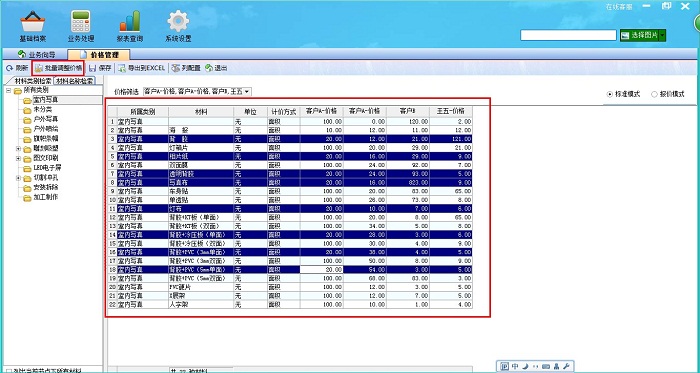
Task: Click the 王五-价格 column header
Action: (x=451, y=112)
